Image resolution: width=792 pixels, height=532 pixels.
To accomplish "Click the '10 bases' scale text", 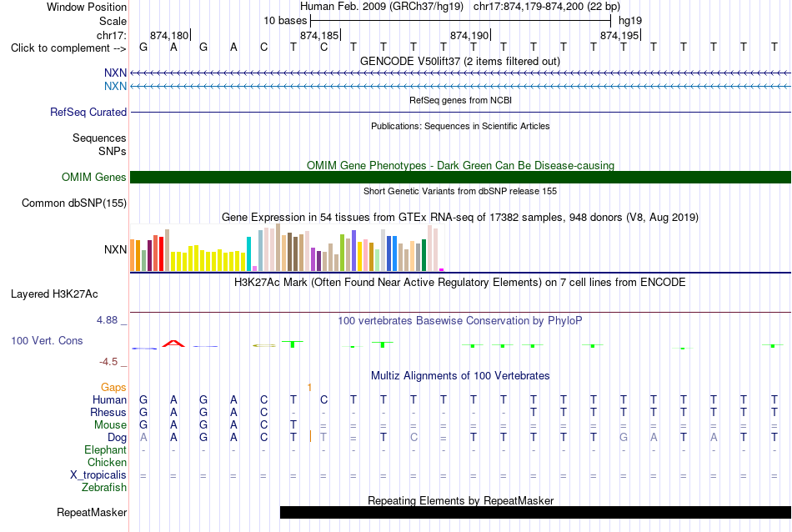I will click(285, 21).
